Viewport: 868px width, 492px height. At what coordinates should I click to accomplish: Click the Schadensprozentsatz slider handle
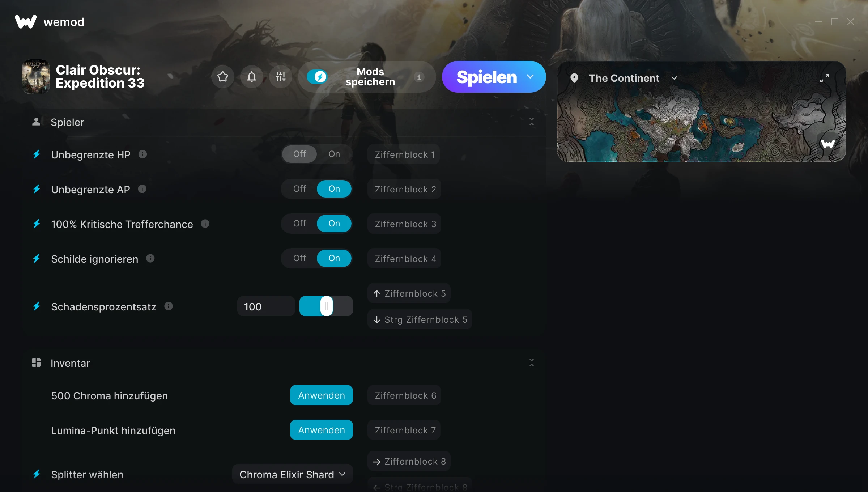[x=326, y=306]
